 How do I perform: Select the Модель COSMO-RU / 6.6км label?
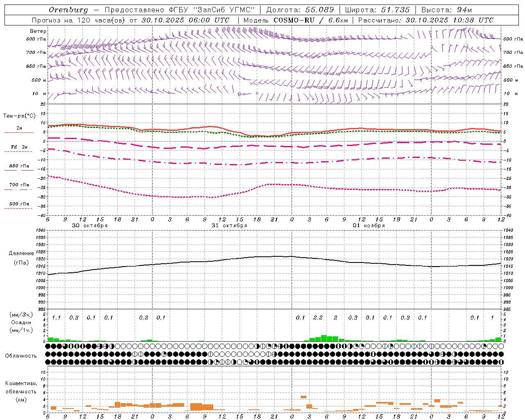click(x=296, y=20)
